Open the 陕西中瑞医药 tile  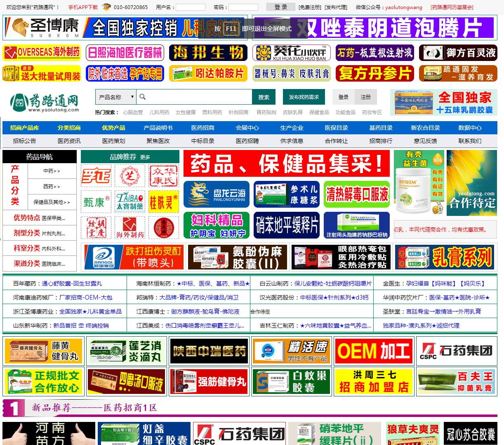[x=209, y=351]
